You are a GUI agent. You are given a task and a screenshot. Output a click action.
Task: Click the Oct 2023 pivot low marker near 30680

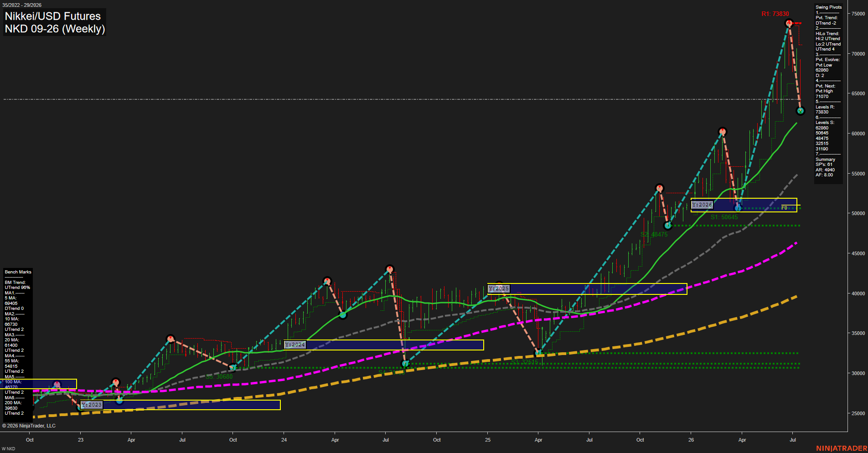pyautogui.click(x=232, y=367)
